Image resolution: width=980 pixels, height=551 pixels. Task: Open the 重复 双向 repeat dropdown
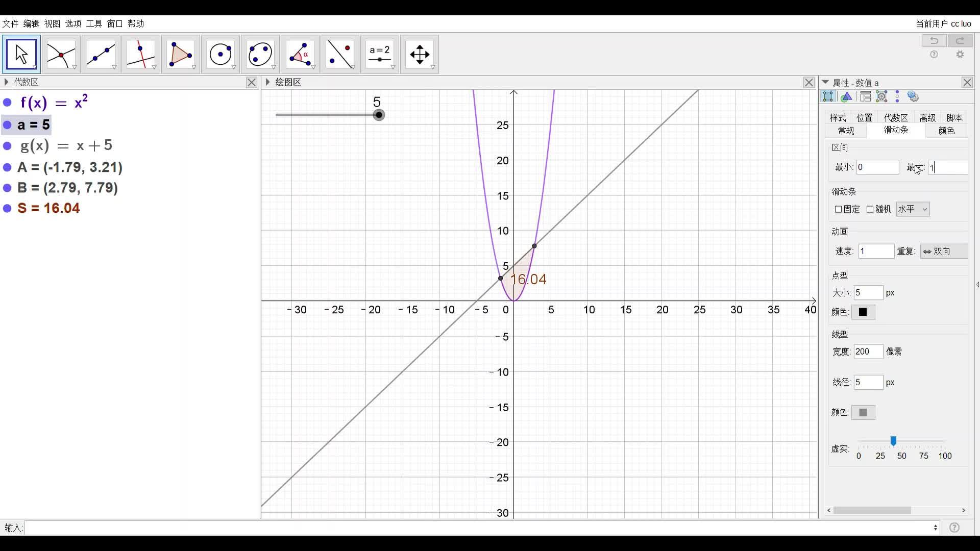(944, 252)
